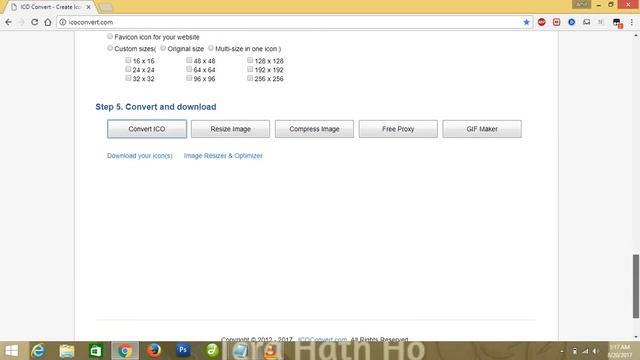Check the 192 x 192 size box
The width and height of the screenshot is (640, 360).
tap(250, 69)
